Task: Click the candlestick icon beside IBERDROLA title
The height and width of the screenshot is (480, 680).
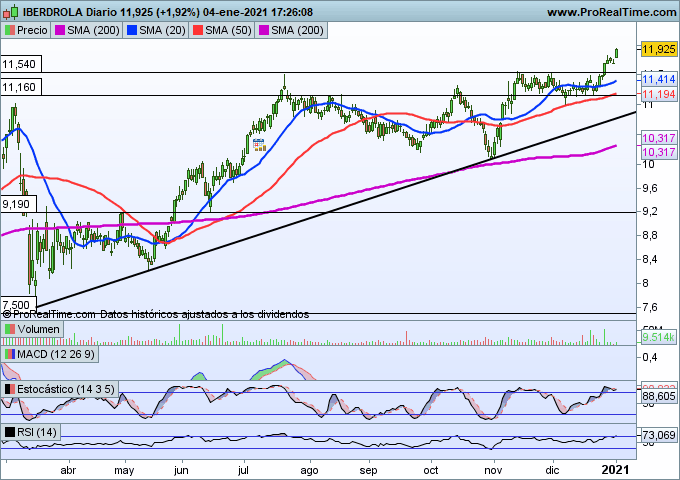Action: (x=11, y=12)
